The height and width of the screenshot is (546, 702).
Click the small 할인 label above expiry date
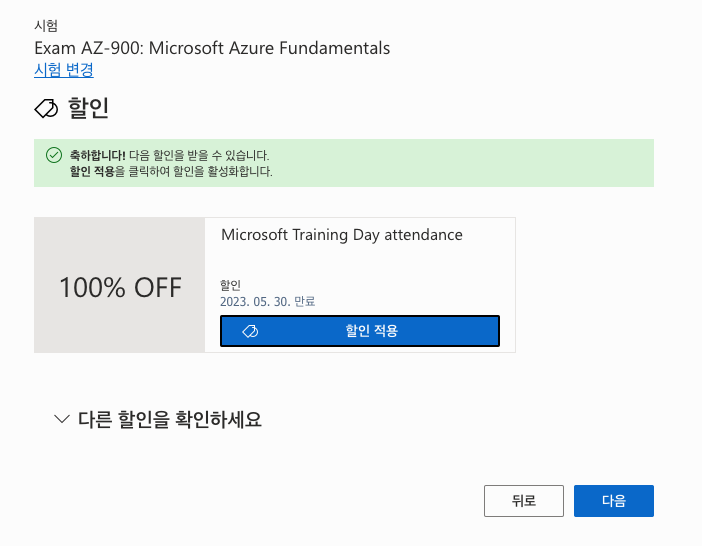(x=230, y=285)
